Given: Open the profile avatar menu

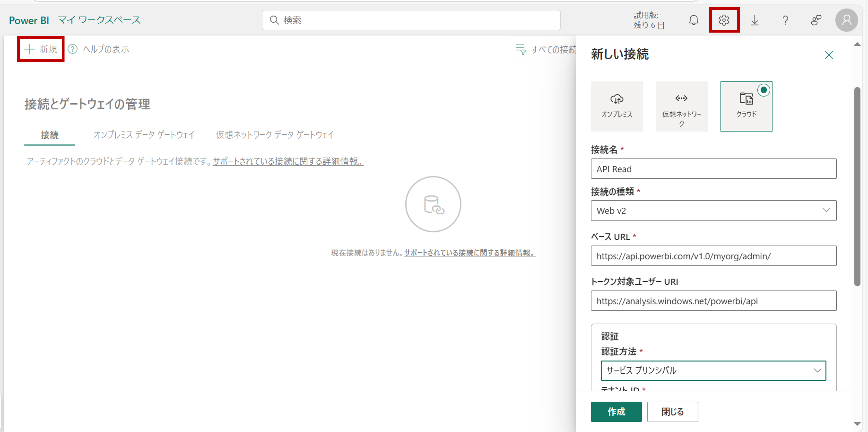Looking at the screenshot, I should click(846, 20).
